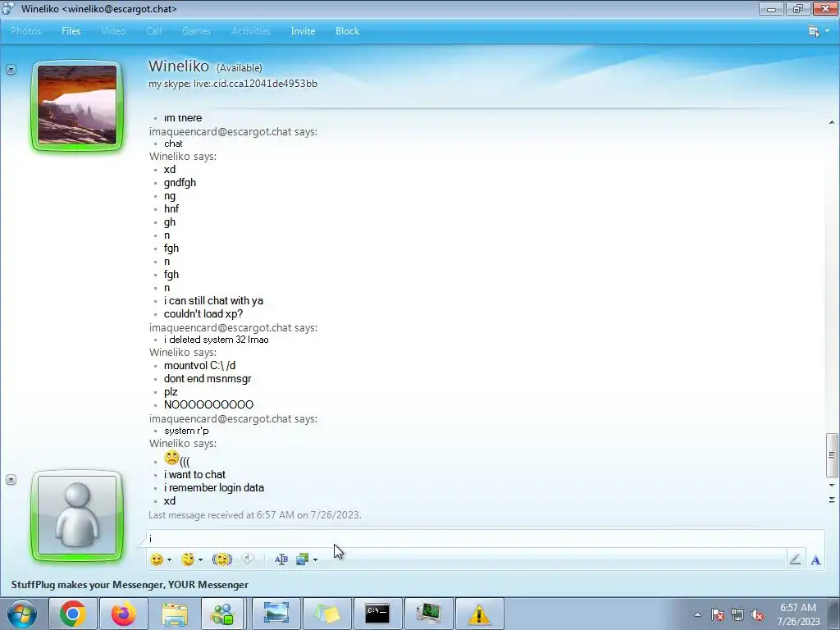Click the message input field
The height and width of the screenshot is (630, 840).
485,538
